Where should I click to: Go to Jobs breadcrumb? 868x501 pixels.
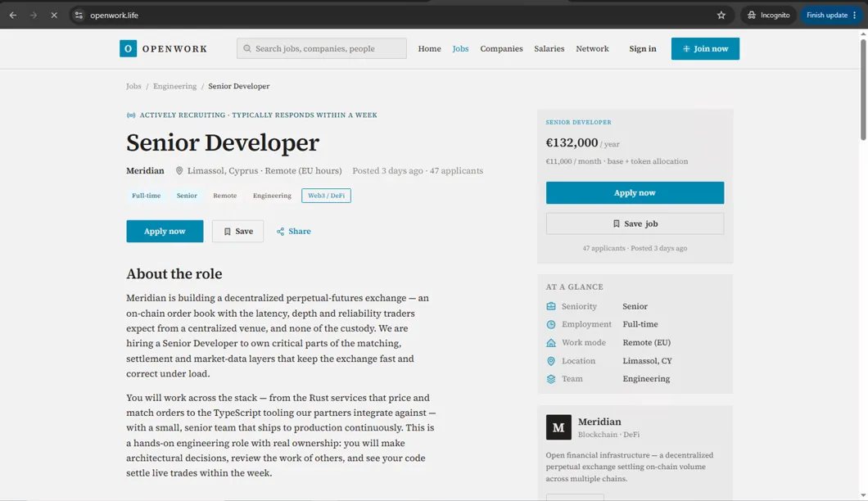(x=133, y=86)
